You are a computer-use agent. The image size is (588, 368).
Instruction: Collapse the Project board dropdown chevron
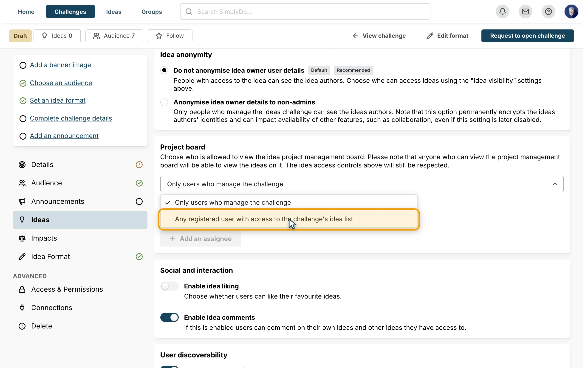tap(555, 184)
